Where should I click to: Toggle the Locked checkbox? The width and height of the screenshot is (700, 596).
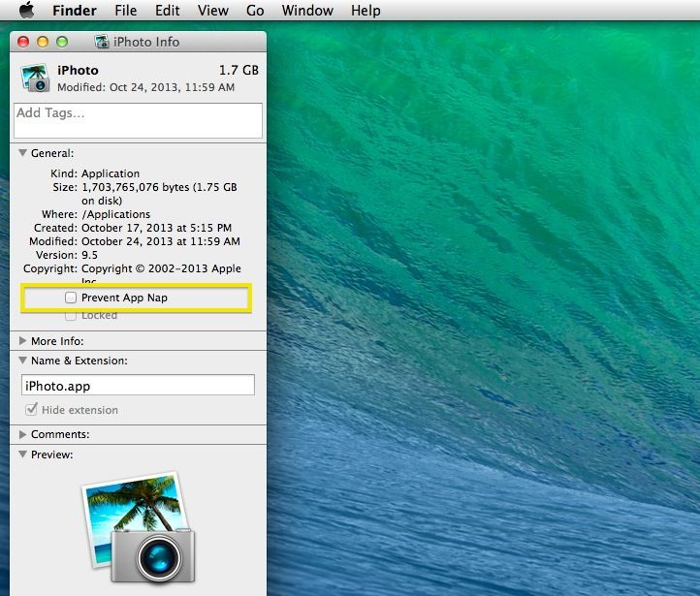click(x=71, y=315)
